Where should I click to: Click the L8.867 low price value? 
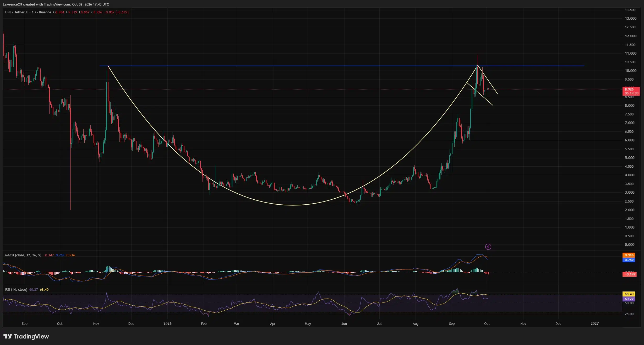click(84, 12)
